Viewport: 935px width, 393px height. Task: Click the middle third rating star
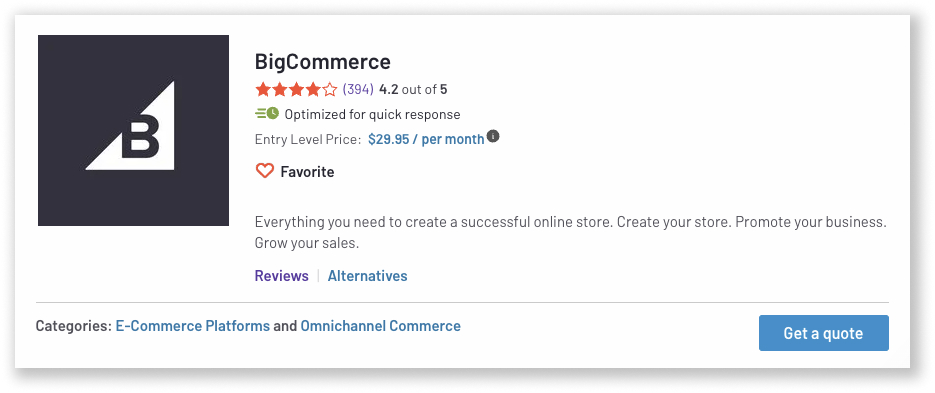pyautogui.click(x=296, y=90)
